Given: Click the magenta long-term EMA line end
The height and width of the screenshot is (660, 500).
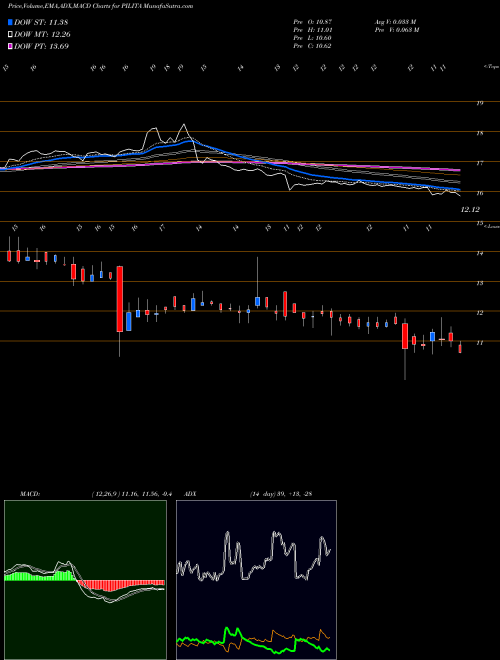Looking at the screenshot, I should pyautogui.click(x=458, y=170).
